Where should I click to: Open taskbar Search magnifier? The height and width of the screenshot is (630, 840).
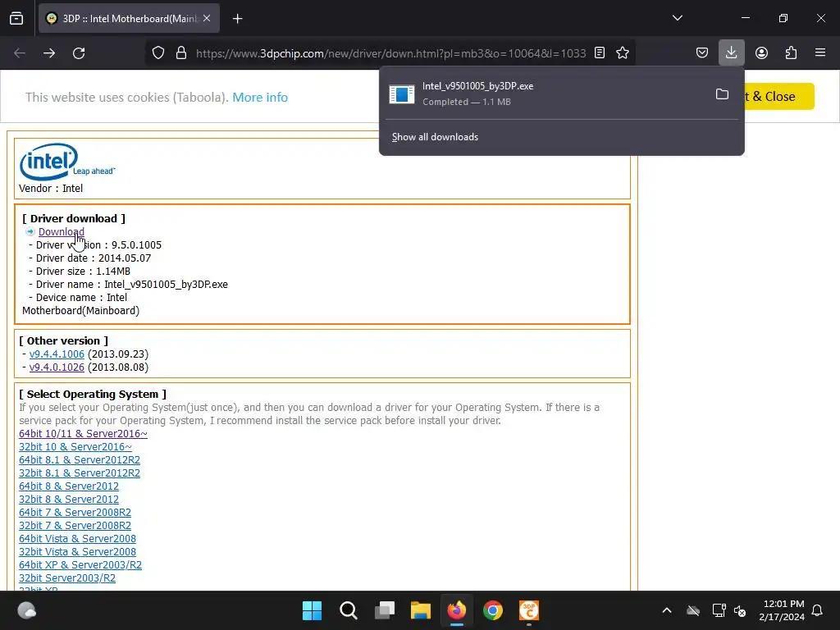[x=348, y=610]
